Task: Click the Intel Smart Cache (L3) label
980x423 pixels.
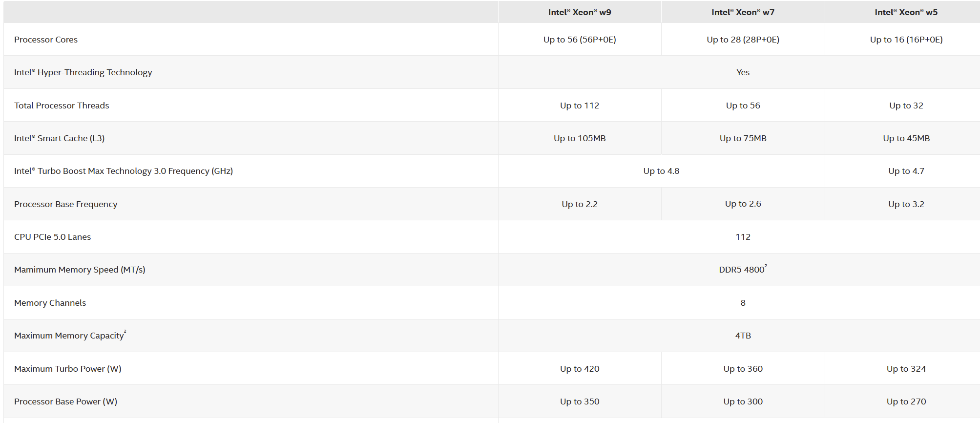Action: pyautogui.click(x=59, y=138)
